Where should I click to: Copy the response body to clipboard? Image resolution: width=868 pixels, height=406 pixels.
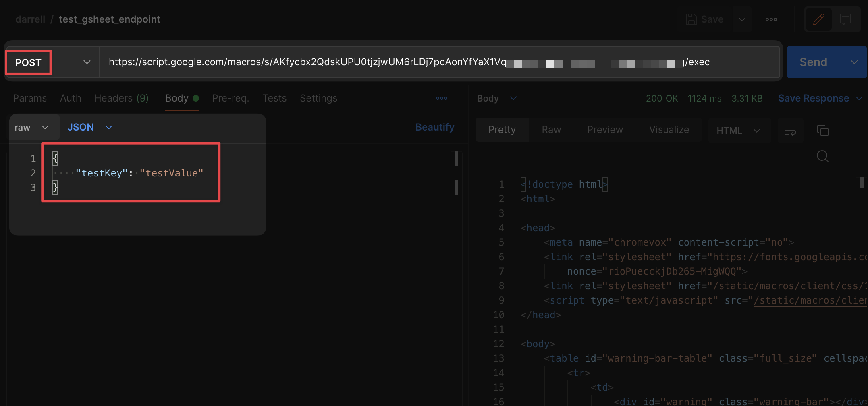click(x=822, y=130)
